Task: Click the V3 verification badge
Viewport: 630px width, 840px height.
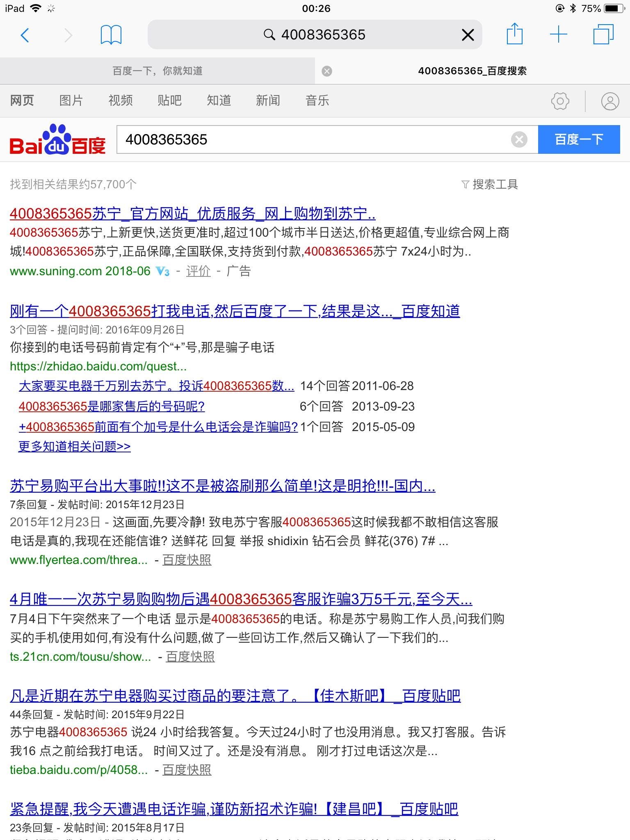Action: coord(163,272)
